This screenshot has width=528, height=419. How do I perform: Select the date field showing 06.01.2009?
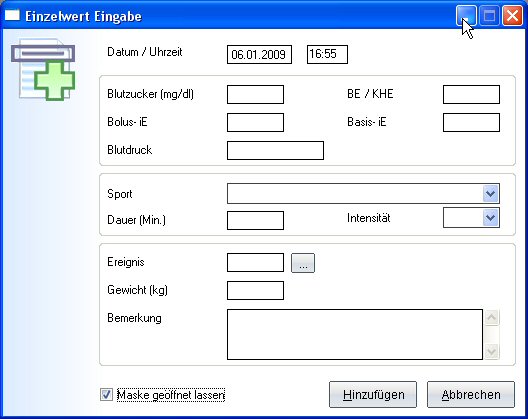click(259, 54)
